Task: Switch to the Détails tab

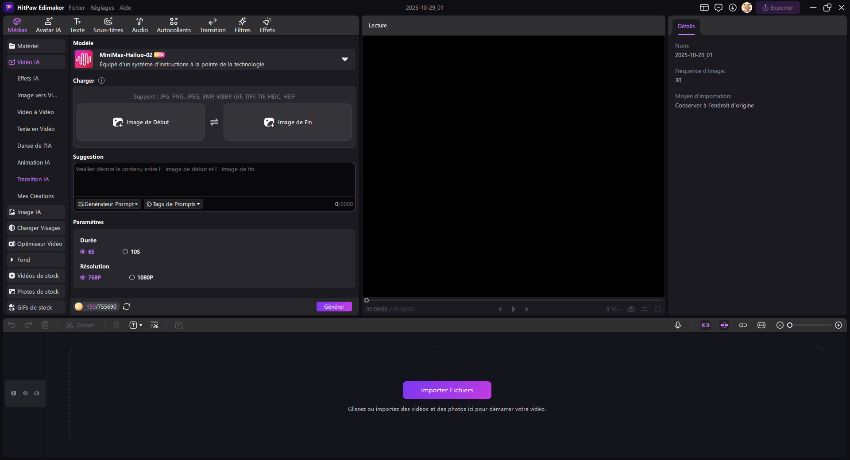Action: pos(686,26)
